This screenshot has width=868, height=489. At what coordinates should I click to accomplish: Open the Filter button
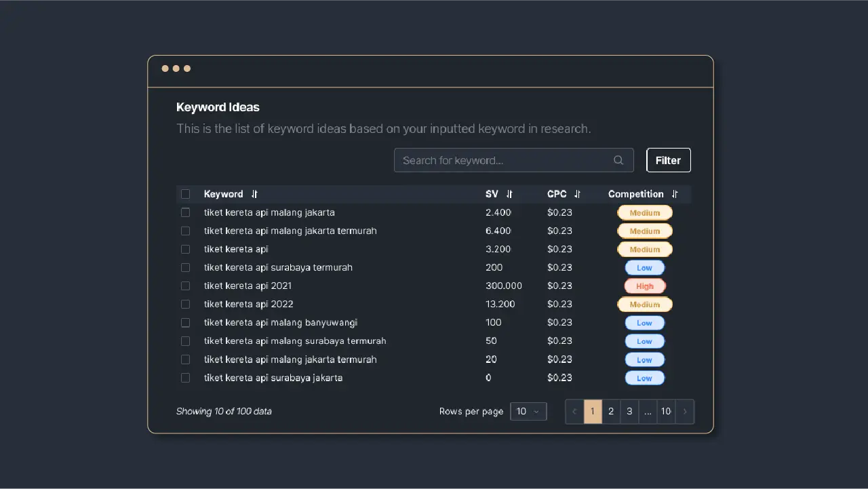[x=668, y=160]
